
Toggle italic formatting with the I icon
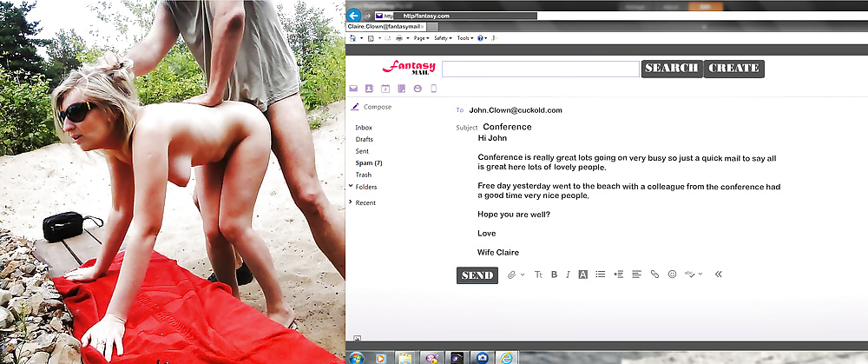click(x=568, y=275)
